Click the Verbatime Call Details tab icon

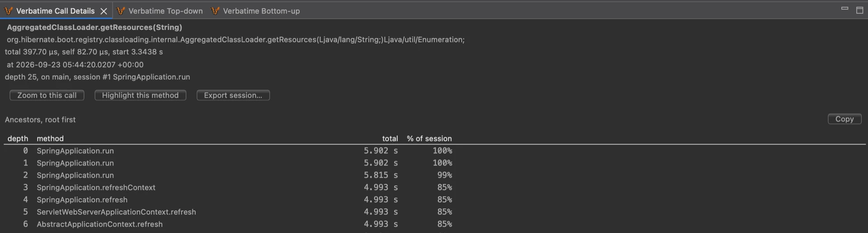(9, 11)
